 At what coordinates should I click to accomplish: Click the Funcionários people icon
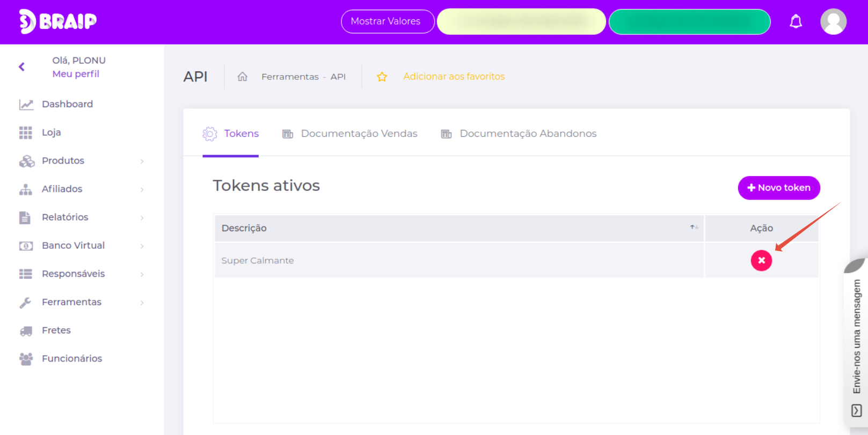point(26,359)
